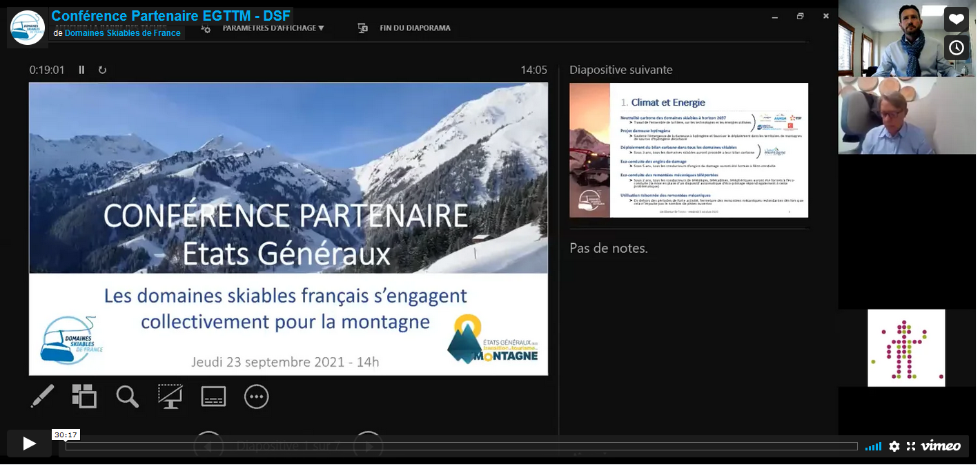Toggle black screen for the slideshow
Screen dimensions: 980x467
click(x=170, y=397)
